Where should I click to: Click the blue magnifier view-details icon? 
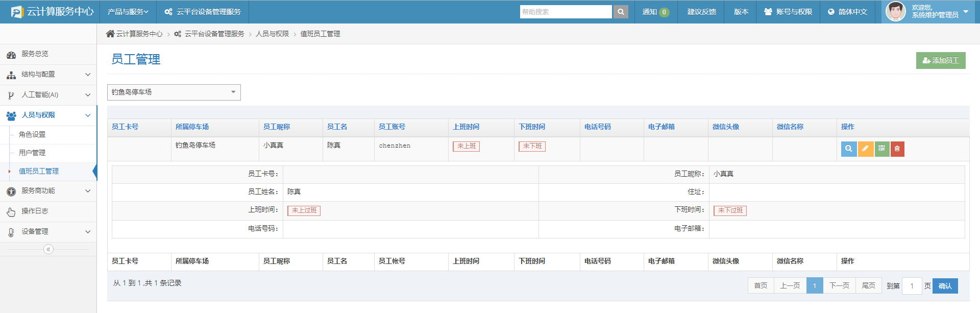(x=848, y=149)
